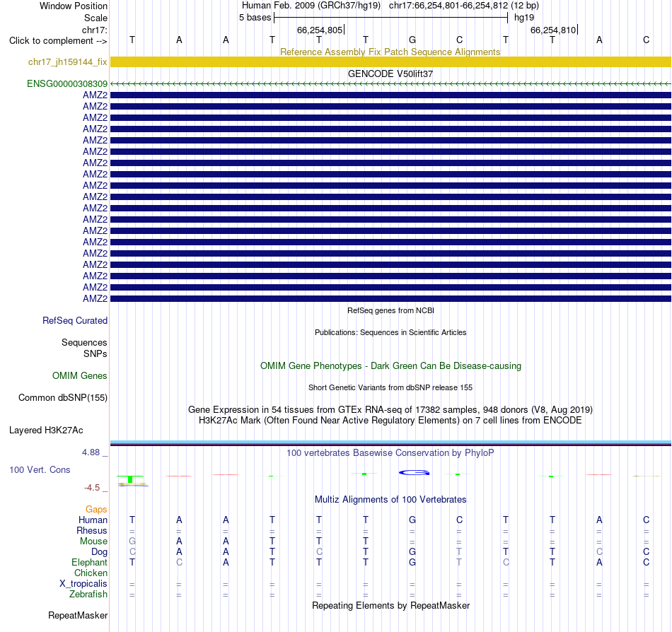Click the 'Window Position' label
Image resolution: width=672 pixels, height=632 pixels.
point(74,6)
